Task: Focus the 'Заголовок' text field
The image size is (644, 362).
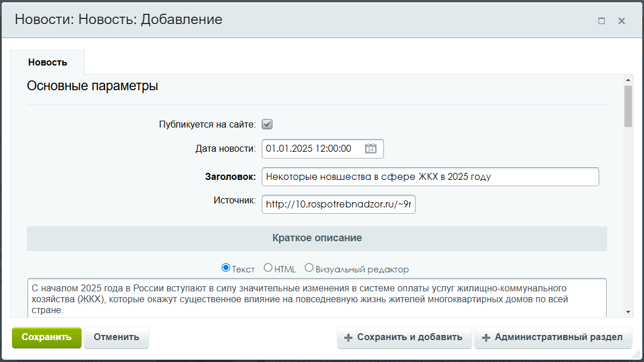Action: pos(430,177)
